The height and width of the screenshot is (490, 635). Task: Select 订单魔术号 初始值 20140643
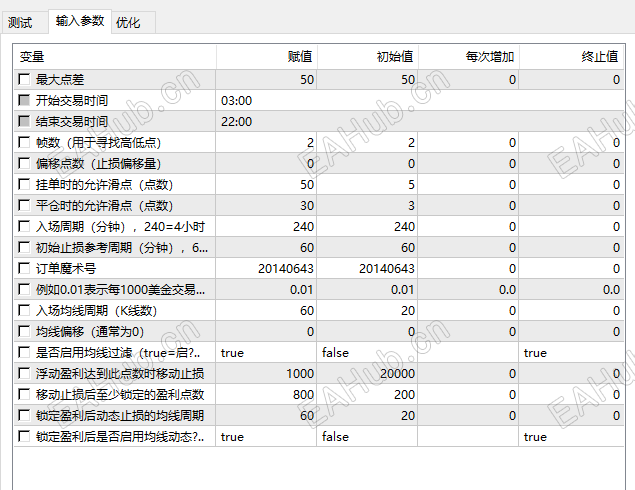pyautogui.click(x=367, y=268)
